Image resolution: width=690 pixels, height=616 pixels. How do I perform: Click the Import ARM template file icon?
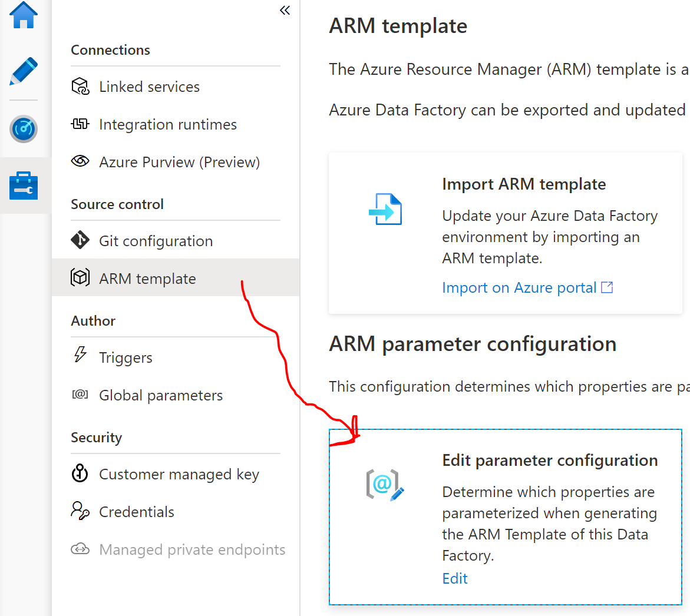(x=385, y=209)
